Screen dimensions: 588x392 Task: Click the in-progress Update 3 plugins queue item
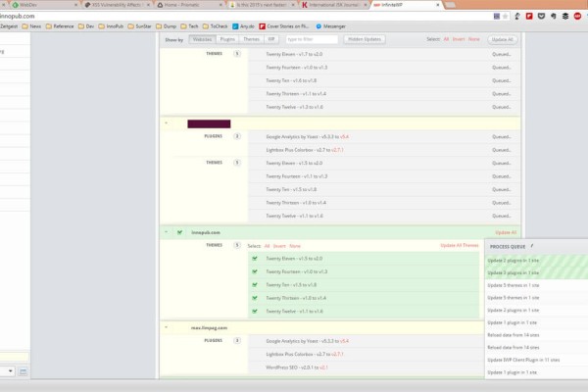pos(536,272)
